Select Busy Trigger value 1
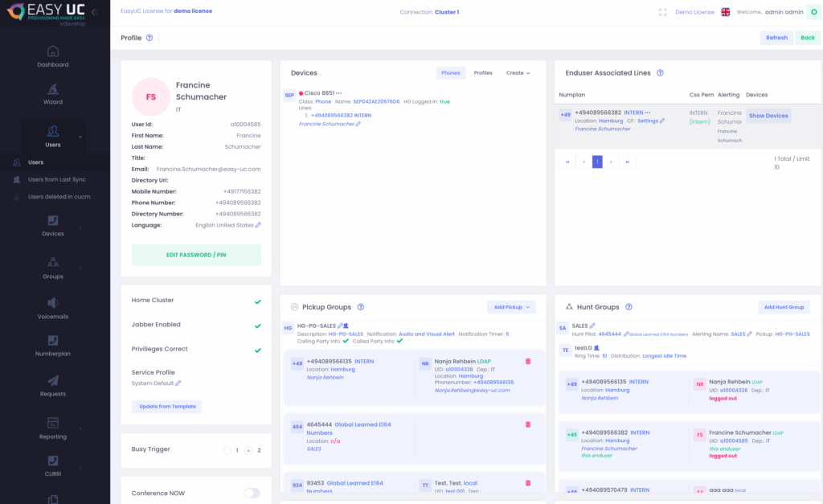The height and width of the screenshot is (504, 823). [227, 450]
